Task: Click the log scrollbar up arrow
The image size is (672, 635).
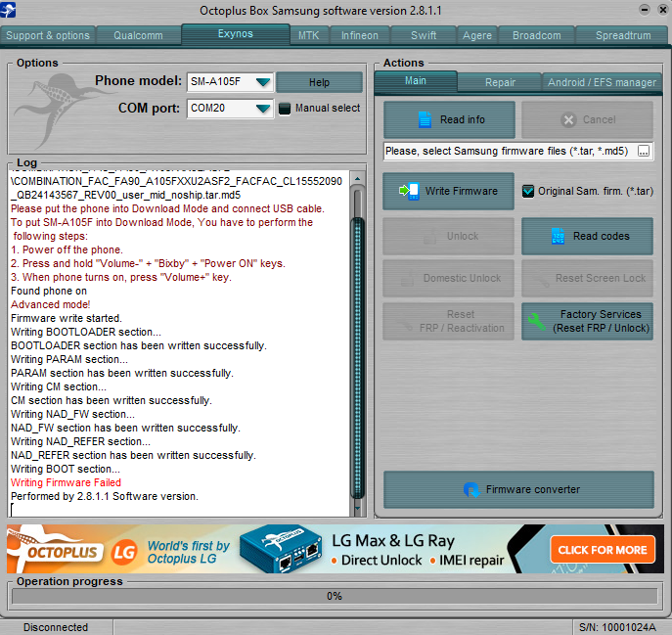Action: tap(357, 178)
